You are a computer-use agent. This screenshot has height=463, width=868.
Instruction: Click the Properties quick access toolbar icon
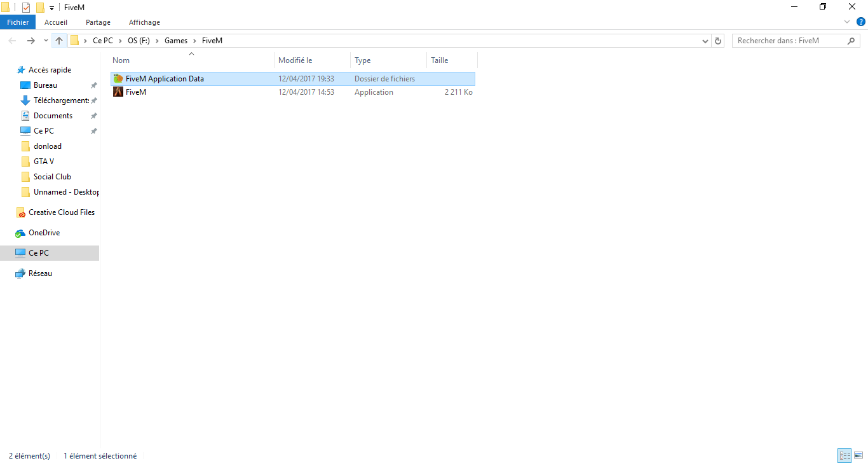[x=26, y=8]
